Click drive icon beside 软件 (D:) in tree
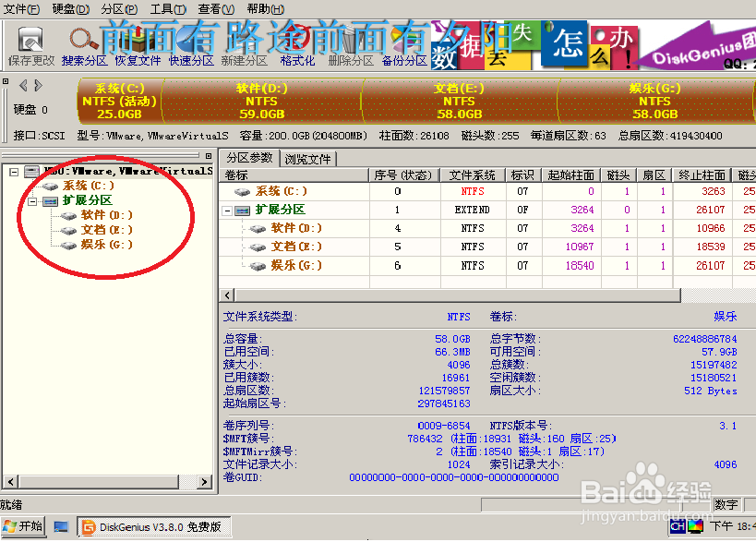The width and height of the screenshot is (756, 542). pos(68,215)
